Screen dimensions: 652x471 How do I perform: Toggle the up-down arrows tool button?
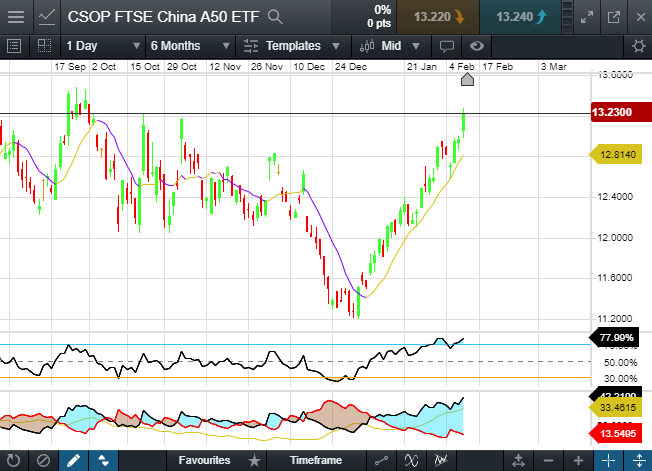103,461
